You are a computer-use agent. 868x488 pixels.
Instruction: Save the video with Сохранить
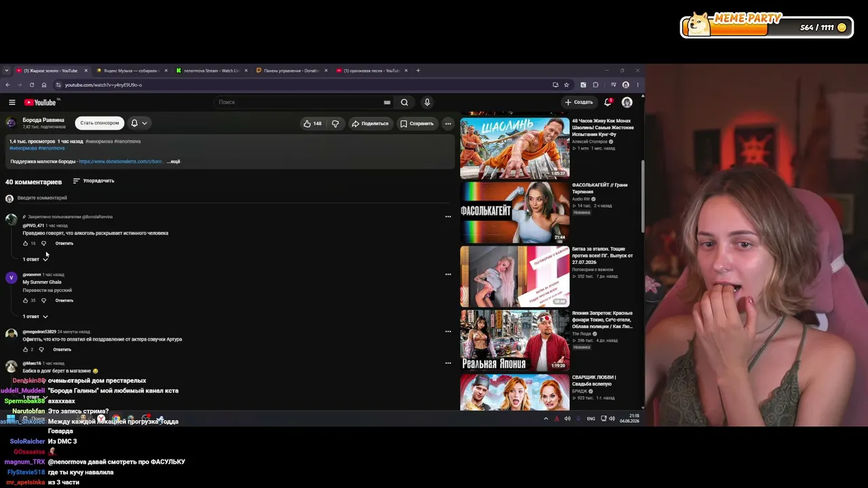tap(416, 123)
